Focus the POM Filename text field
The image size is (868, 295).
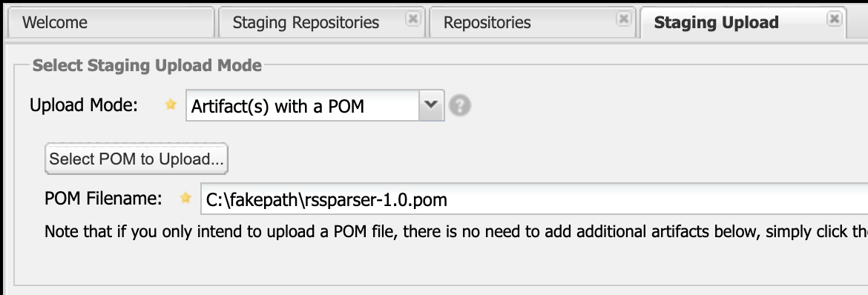pos(534,199)
